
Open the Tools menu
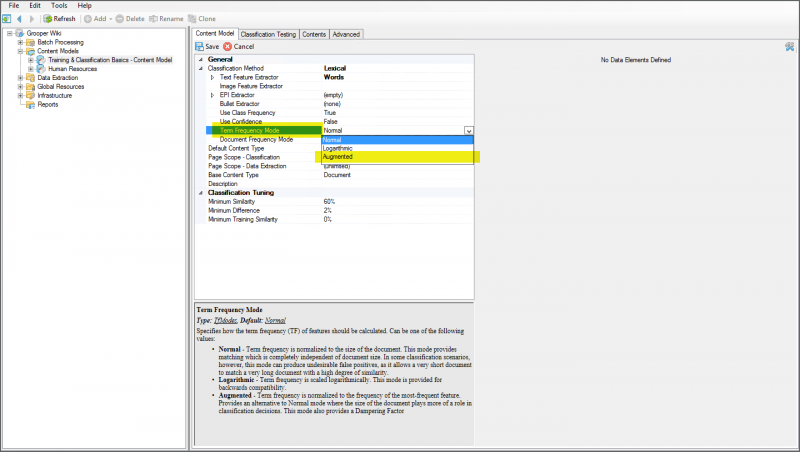[59, 6]
